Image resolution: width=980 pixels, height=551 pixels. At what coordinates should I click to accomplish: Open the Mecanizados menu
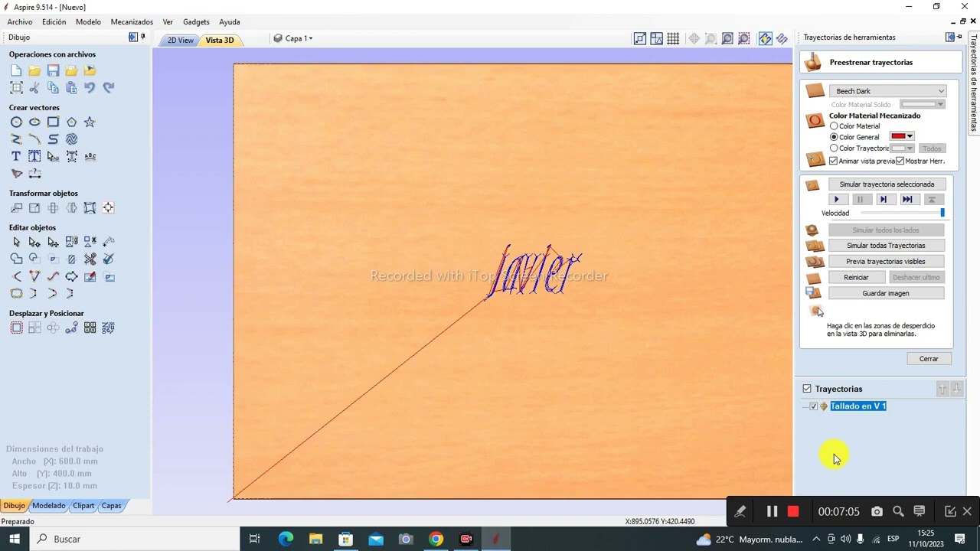click(x=132, y=22)
